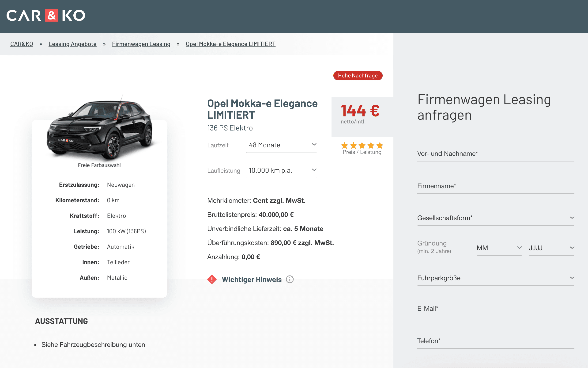This screenshot has width=588, height=368.
Task: Click the Freie Farbauswahl caption
Action: point(99,165)
